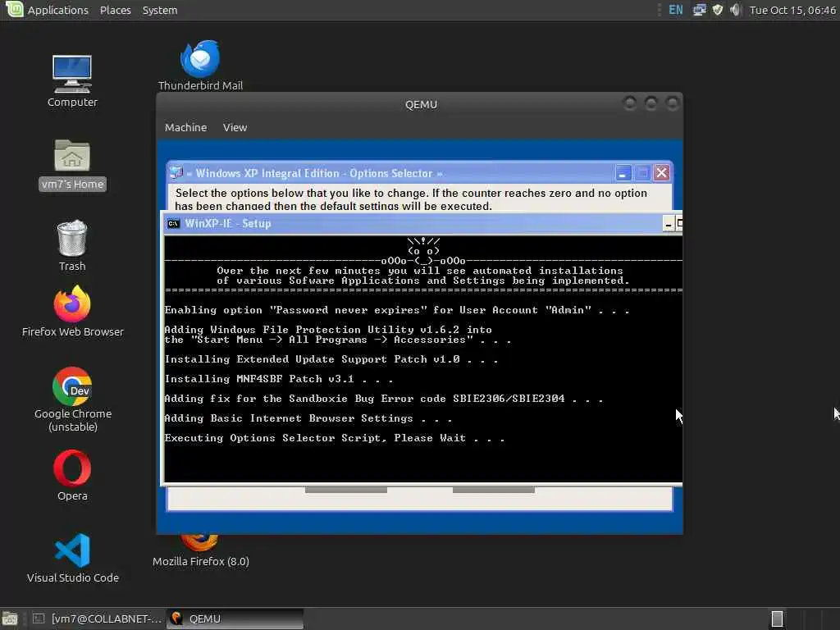Viewport: 840px width, 630px height.
Task: Open vm7's Home folder icon
Action: click(72, 155)
